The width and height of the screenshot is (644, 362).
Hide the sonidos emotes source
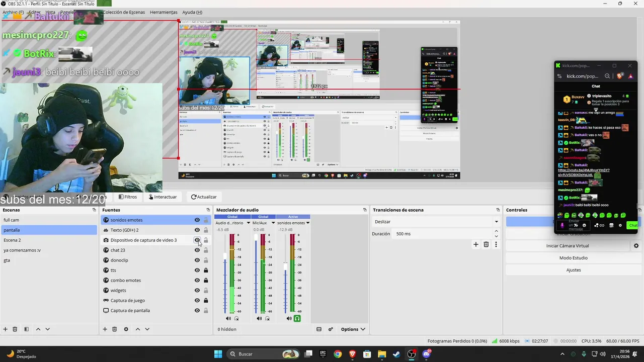[197, 220]
